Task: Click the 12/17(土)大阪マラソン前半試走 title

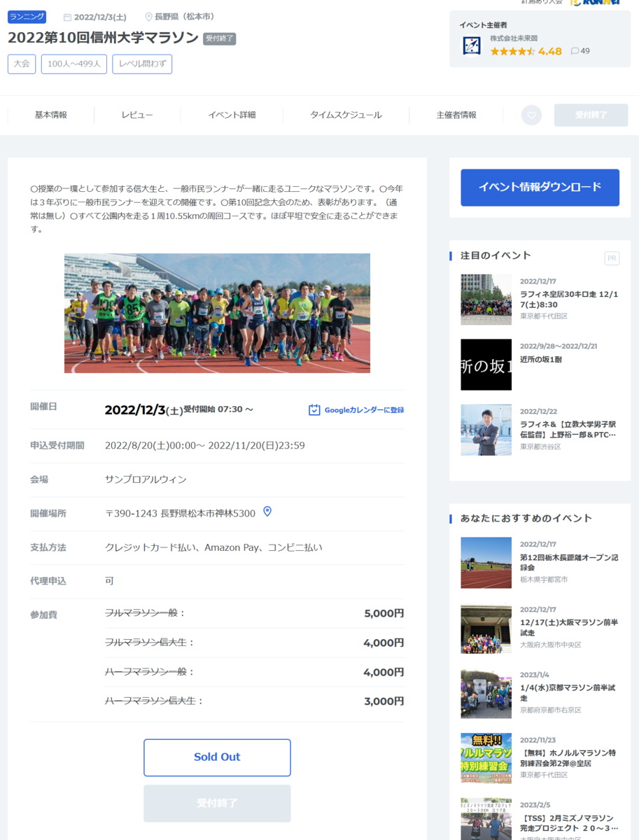Action: tap(569, 628)
